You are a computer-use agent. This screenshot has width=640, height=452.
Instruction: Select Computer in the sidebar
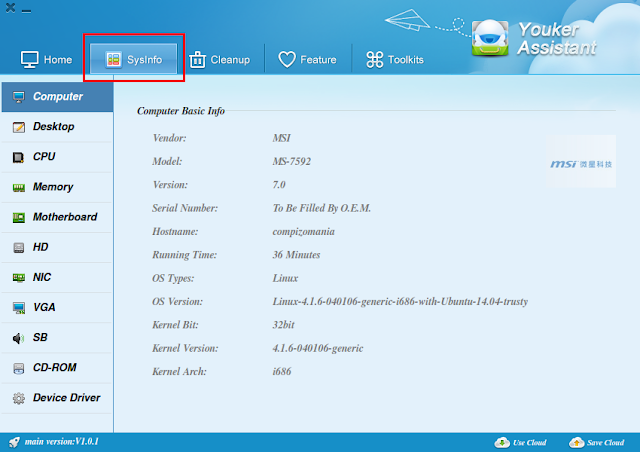(x=58, y=97)
